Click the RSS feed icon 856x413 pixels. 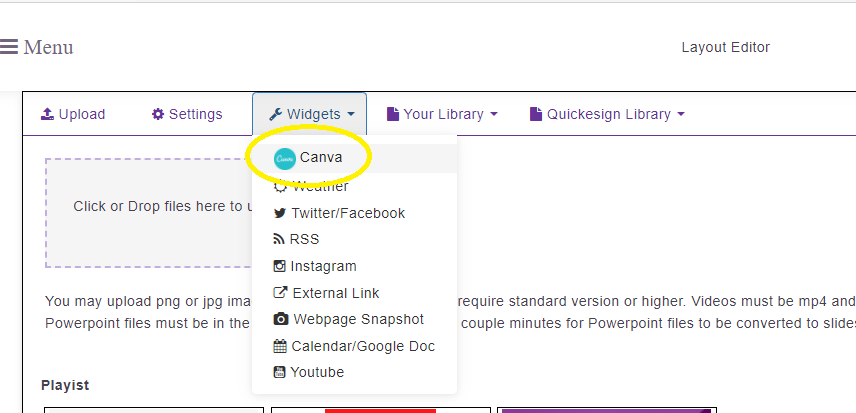pos(279,240)
